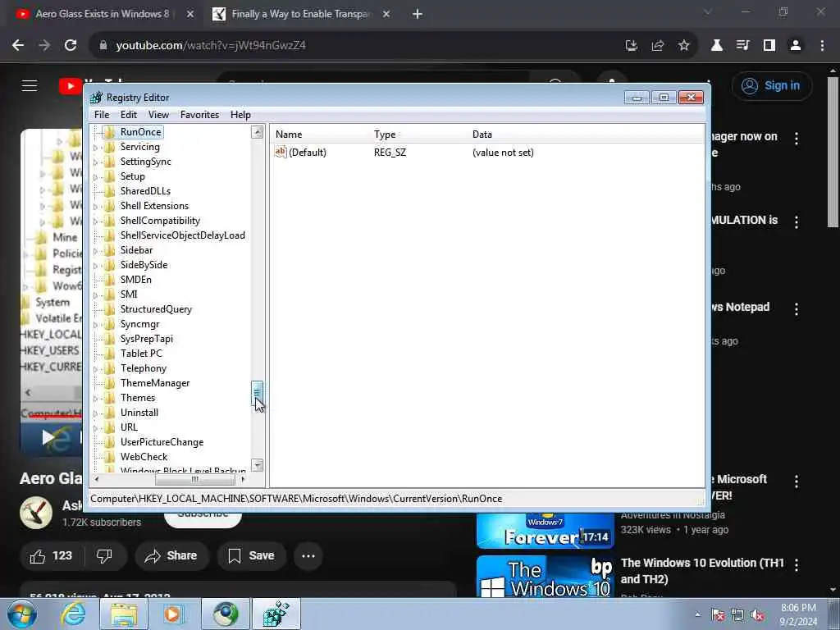Image resolution: width=840 pixels, height=630 pixels.
Task: Click the Syncmgr folder icon
Action: pyautogui.click(x=109, y=324)
